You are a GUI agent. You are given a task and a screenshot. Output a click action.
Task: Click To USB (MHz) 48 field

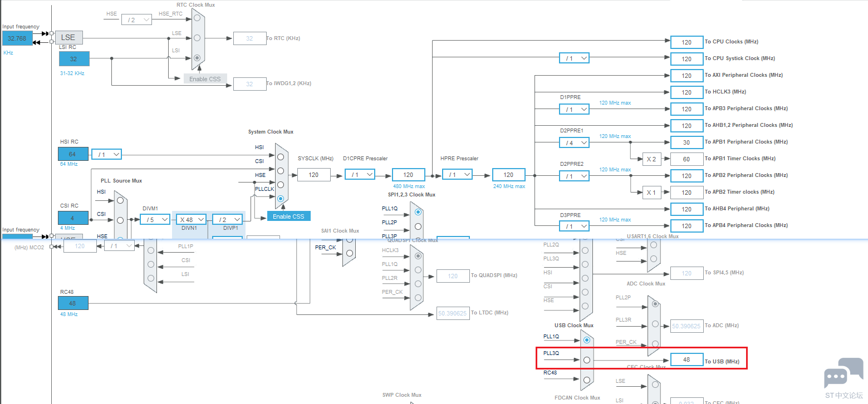pos(686,359)
